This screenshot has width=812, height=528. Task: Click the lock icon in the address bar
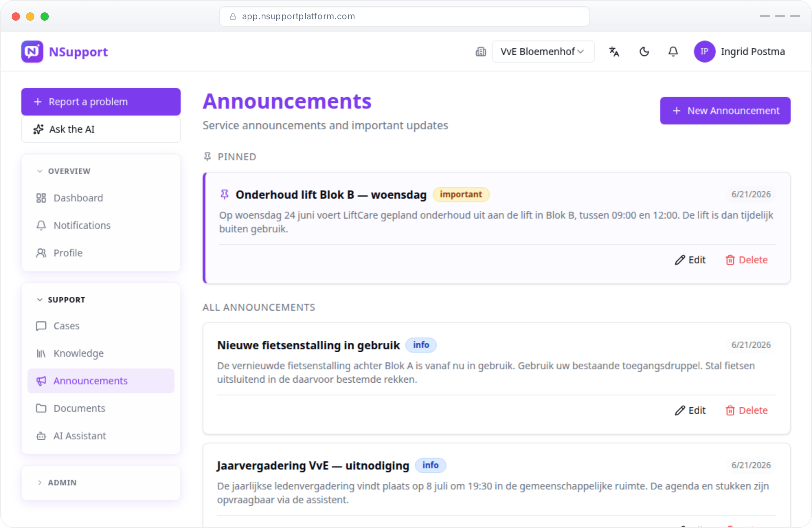coord(233,16)
